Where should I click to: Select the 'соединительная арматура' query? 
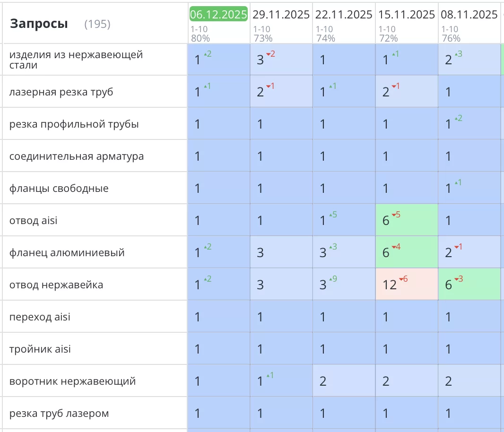tap(77, 156)
